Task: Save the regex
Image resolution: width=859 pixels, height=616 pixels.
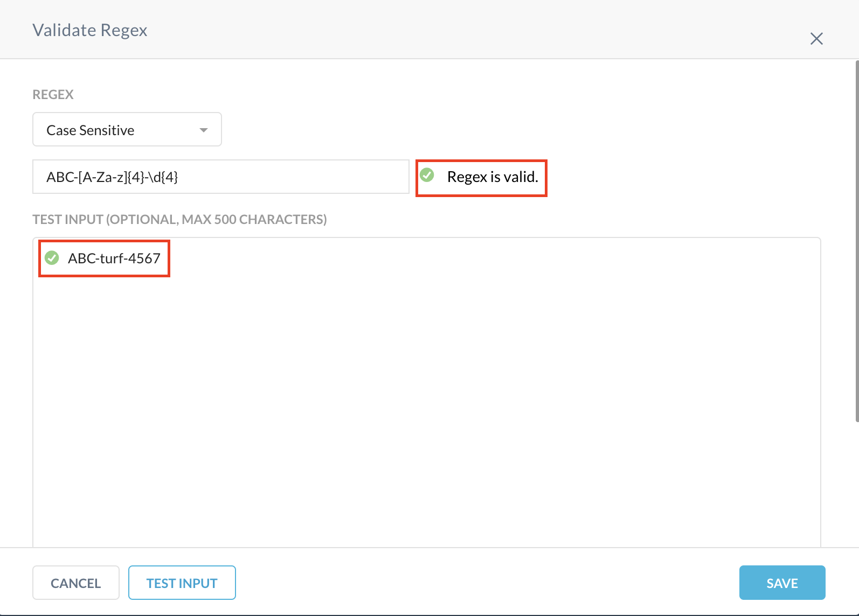Action: [782, 583]
